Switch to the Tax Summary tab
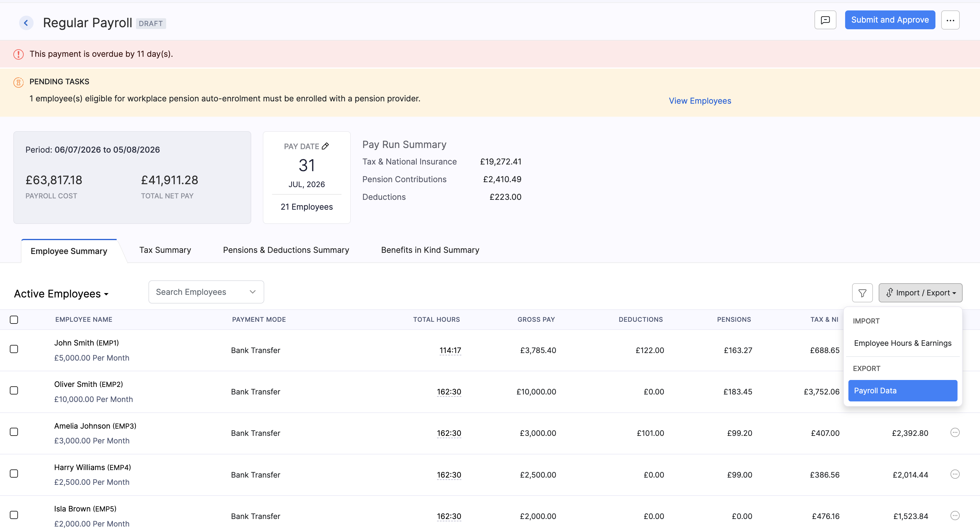980x530 pixels. (165, 250)
